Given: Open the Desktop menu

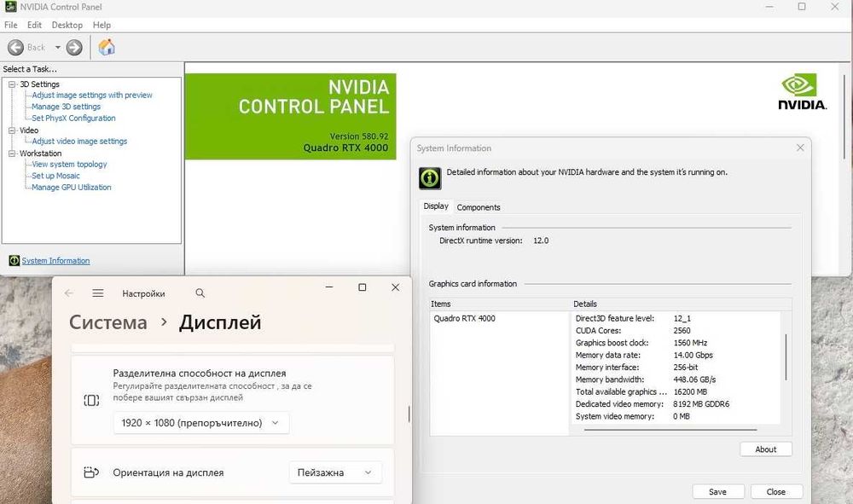Looking at the screenshot, I should click(67, 25).
